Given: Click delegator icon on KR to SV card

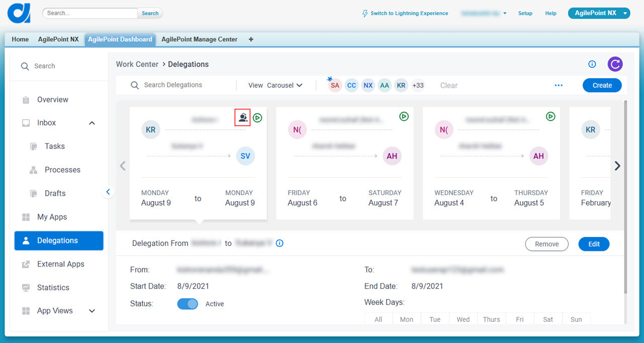Looking at the screenshot, I should 243,118.
